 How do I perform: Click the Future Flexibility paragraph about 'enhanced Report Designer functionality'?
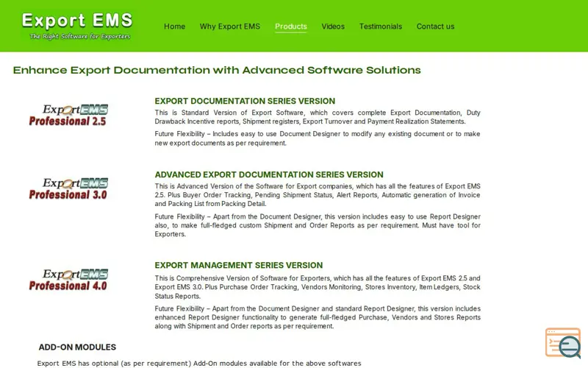coord(318,317)
